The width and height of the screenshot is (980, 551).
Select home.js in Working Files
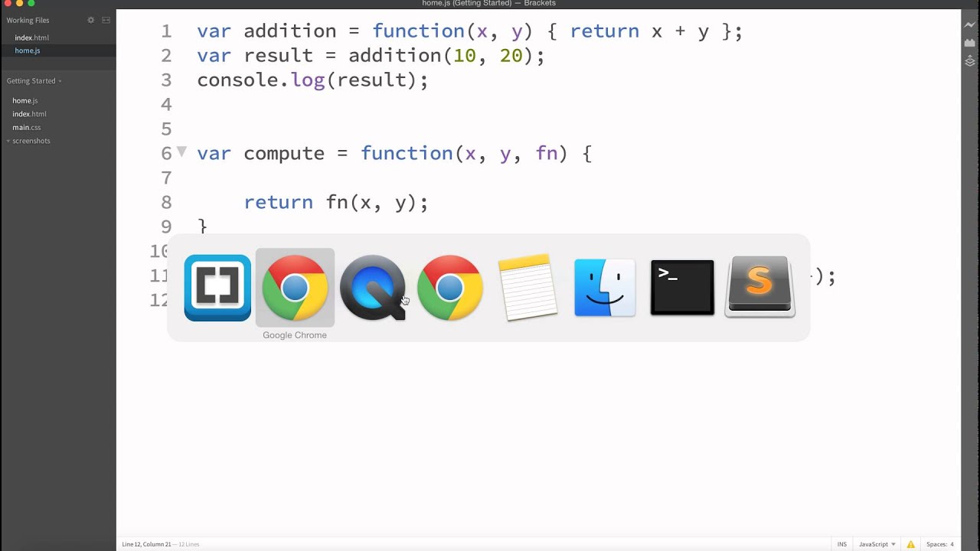[28, 51]
